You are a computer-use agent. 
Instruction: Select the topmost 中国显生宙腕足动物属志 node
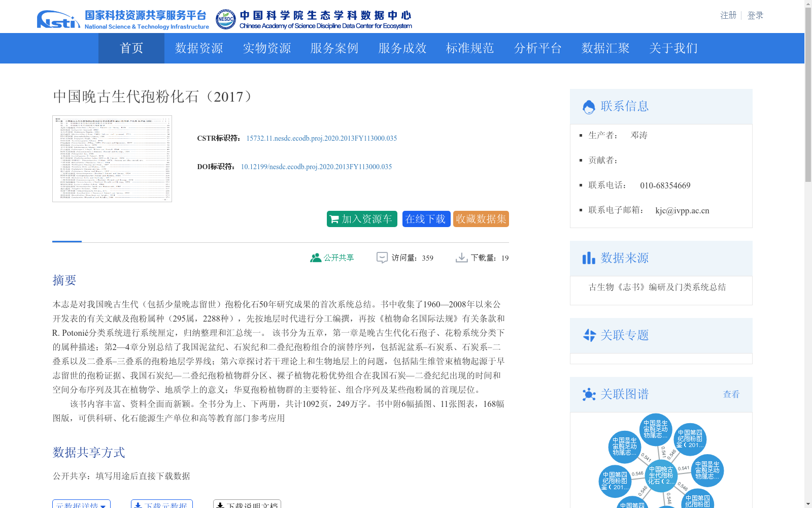[656, 430]
